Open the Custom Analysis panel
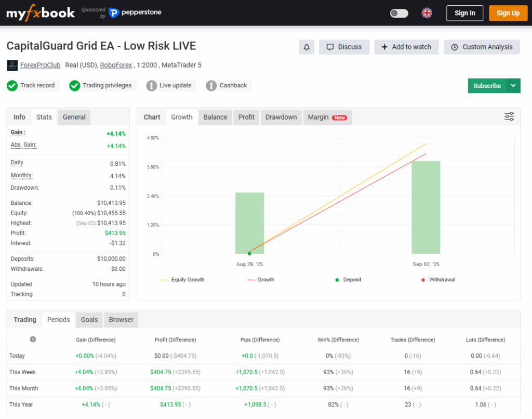The image size is (532, 419). coord(482,47)
